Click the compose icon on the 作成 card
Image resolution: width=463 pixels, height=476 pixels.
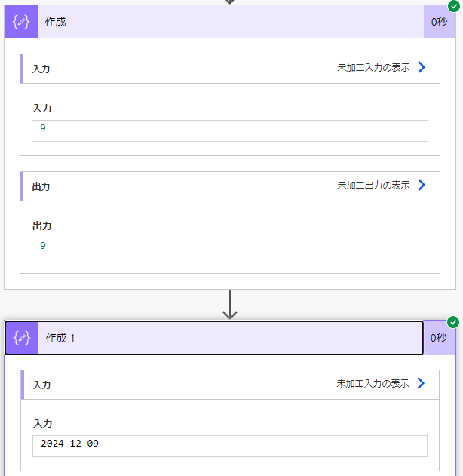point(21,22)
